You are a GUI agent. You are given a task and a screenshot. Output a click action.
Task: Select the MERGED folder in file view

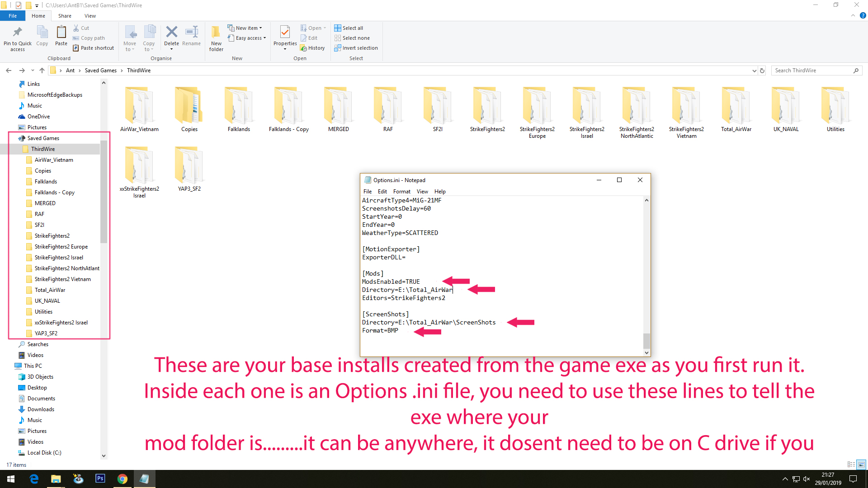click(x=338, y=110)
